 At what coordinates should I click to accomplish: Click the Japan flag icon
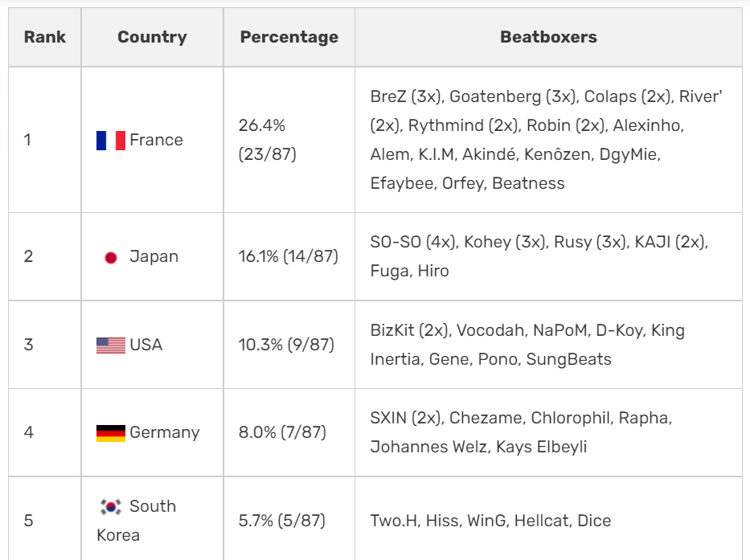coord(110,258)
